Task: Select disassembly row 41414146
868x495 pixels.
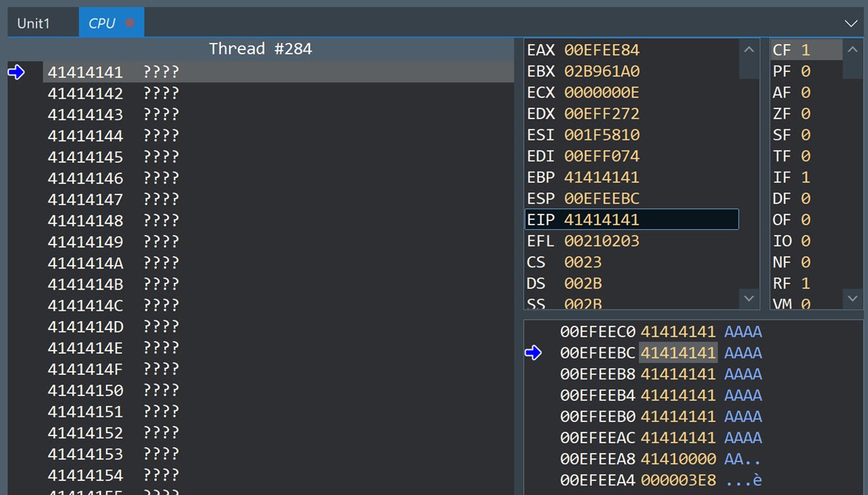Action: pyautogui.click(x=278, y=178)
